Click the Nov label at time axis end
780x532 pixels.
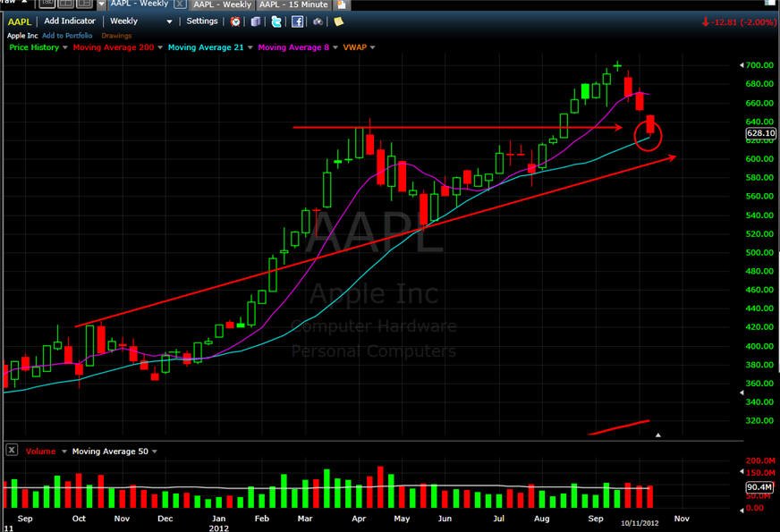pos(682,519)
